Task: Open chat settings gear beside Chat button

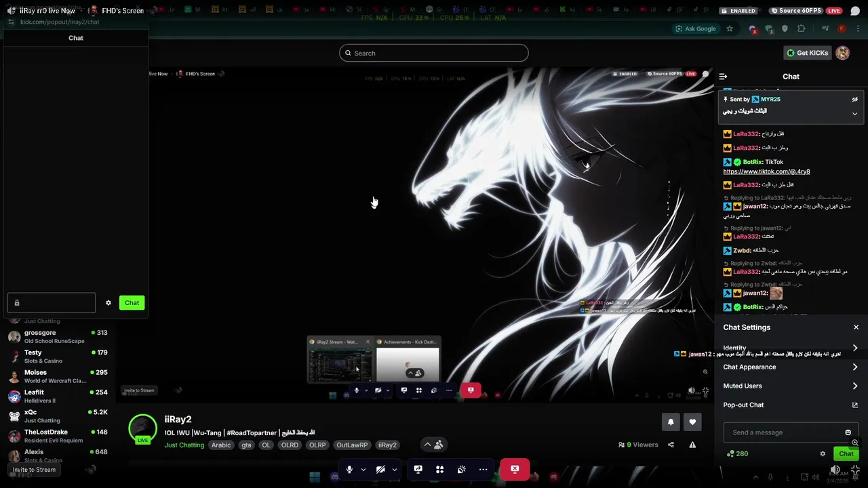Action: pos(823,453)
